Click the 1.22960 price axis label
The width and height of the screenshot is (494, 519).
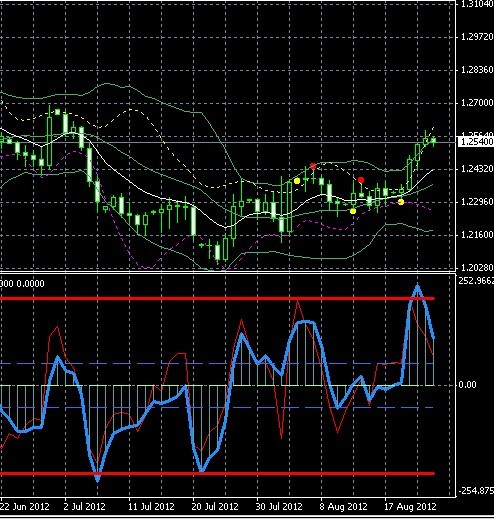coord(477,202)
